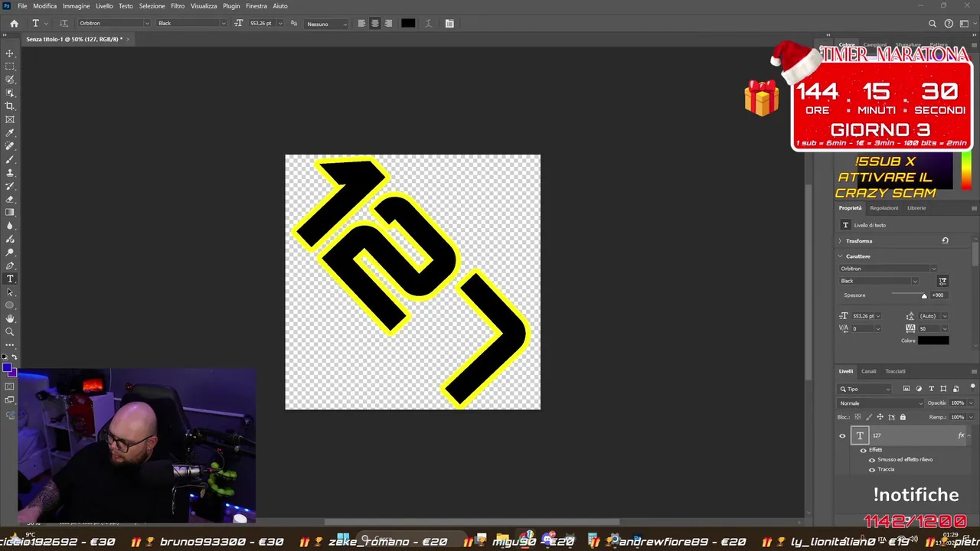
Task: Click the leading (Auto) input field
Action: pos(928,316)
